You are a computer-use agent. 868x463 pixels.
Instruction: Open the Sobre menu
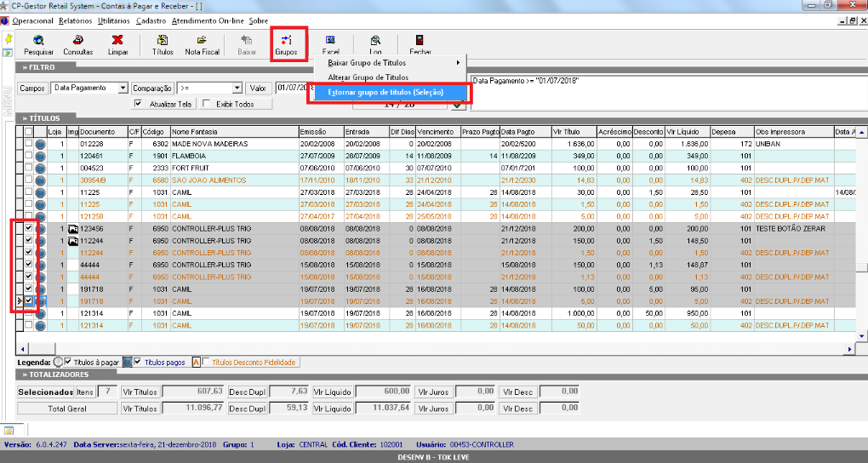(x=259, y=21)
